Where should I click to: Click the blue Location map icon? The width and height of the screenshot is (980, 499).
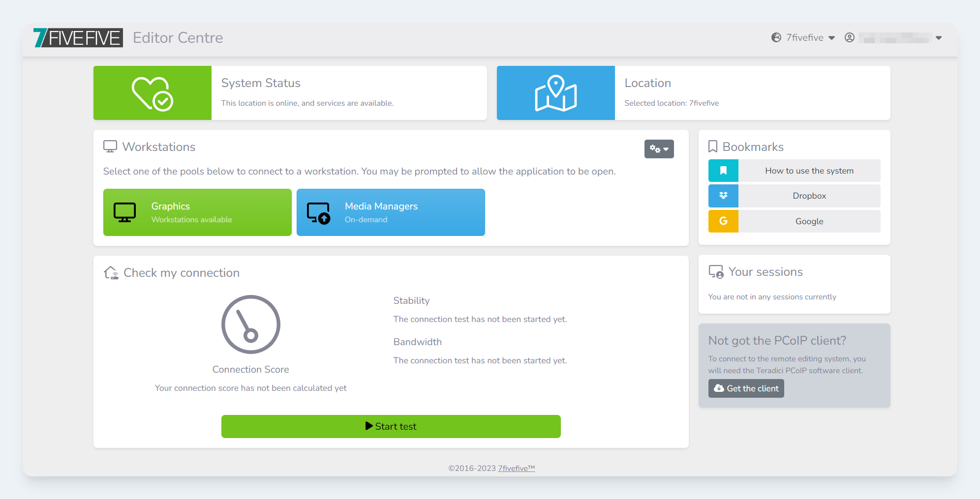[555, 93]
